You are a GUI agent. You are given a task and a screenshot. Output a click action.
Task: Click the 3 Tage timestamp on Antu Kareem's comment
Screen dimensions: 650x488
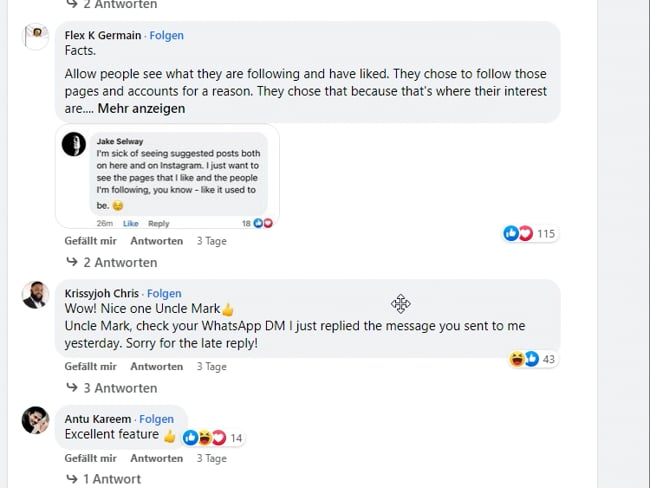tap(211, 458)
